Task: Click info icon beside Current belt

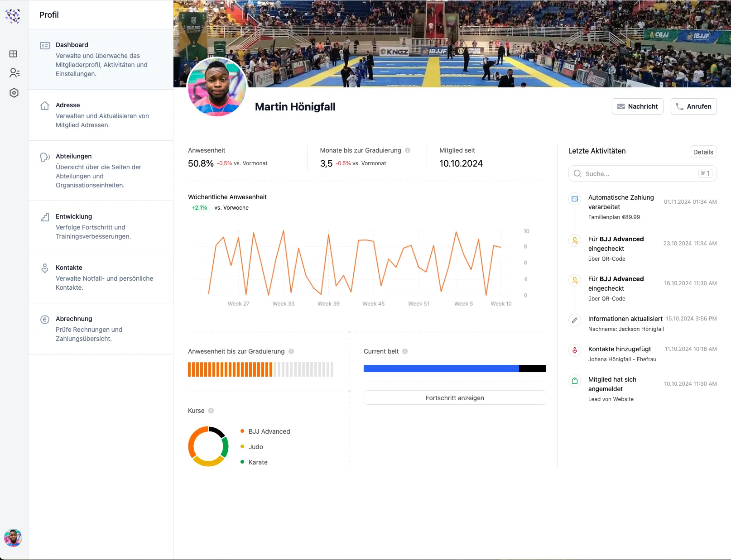Action: (405, 351)
